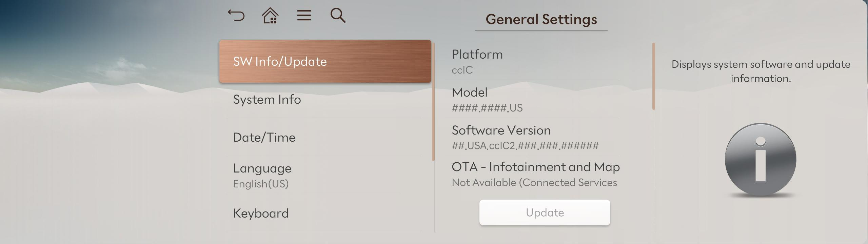Click the General Settings title

[x=541, y=19]
